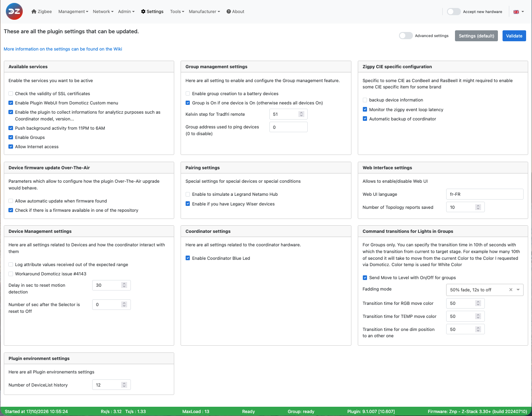Go to Zigbee home icon
This screenshot has height=416, width=532.
coord(34,11)
